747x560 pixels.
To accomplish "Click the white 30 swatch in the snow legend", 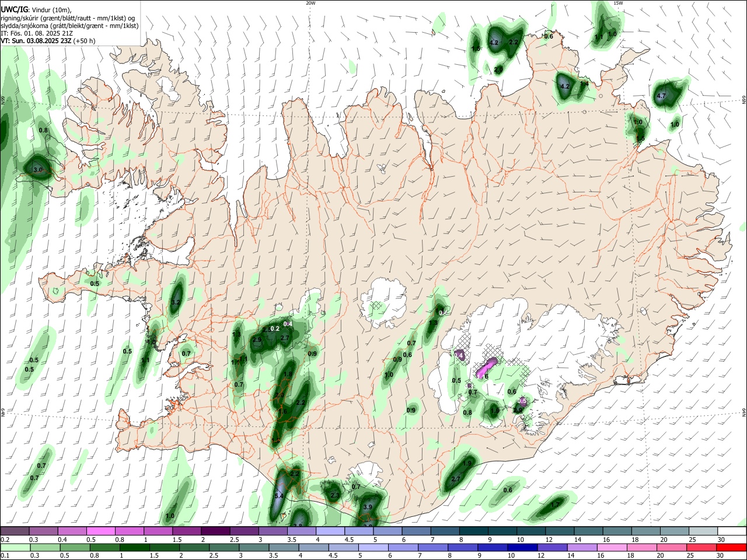I will tap(731, 531).
